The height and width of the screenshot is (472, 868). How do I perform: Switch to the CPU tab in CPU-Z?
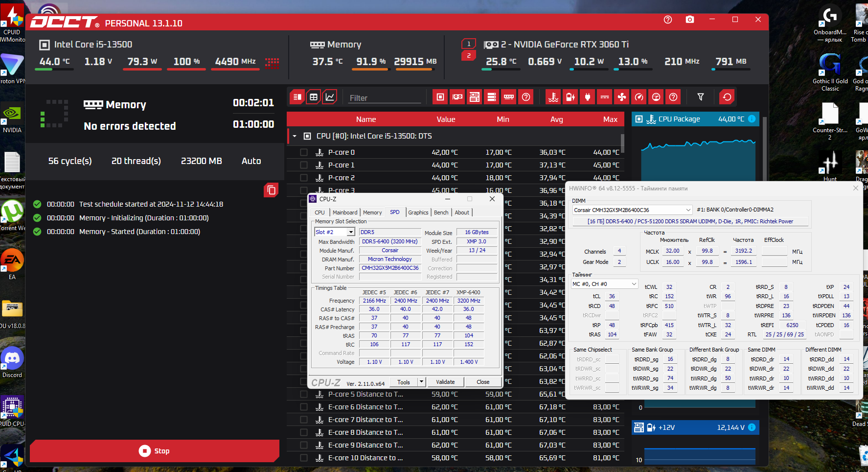[x=320, y=212]
